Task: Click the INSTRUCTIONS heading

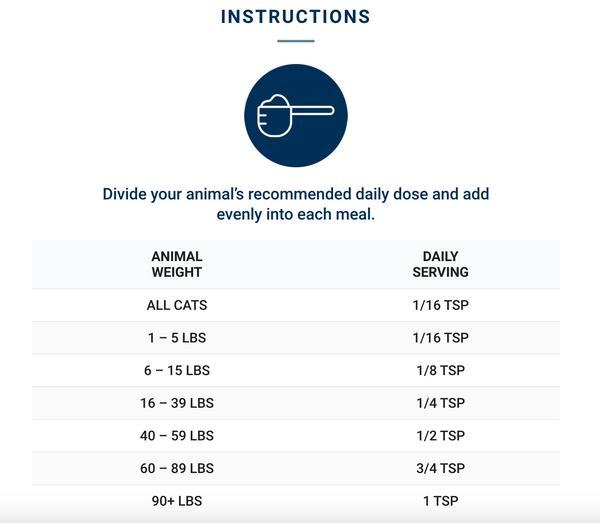Action: (295, 17)
